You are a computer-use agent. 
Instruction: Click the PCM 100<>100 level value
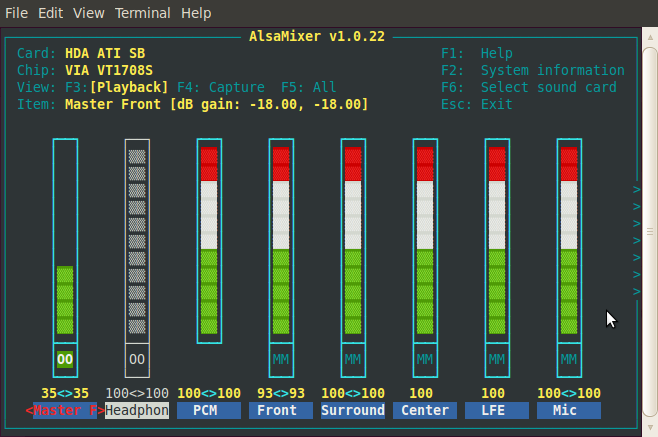209,393
